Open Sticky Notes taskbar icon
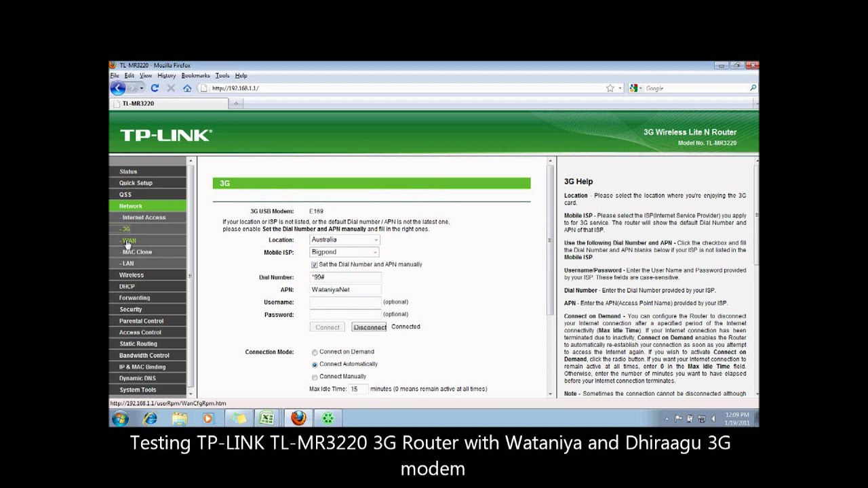This screenshot has height=488, width=868. 239,418
